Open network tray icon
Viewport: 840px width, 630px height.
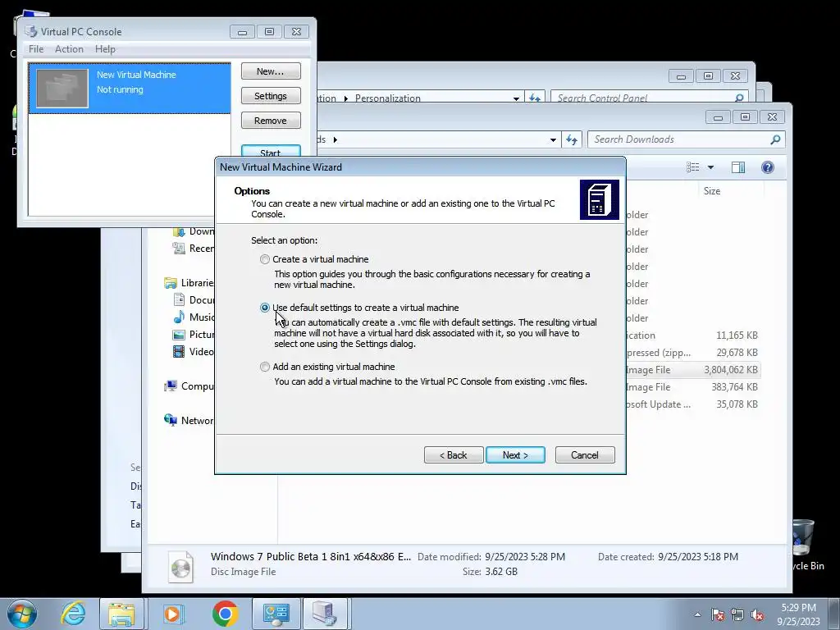click(x=737, y=614)
